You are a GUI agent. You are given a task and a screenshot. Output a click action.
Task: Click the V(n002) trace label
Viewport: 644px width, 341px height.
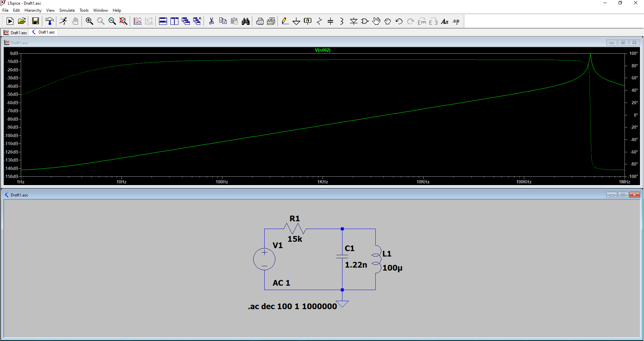(322, 50)
